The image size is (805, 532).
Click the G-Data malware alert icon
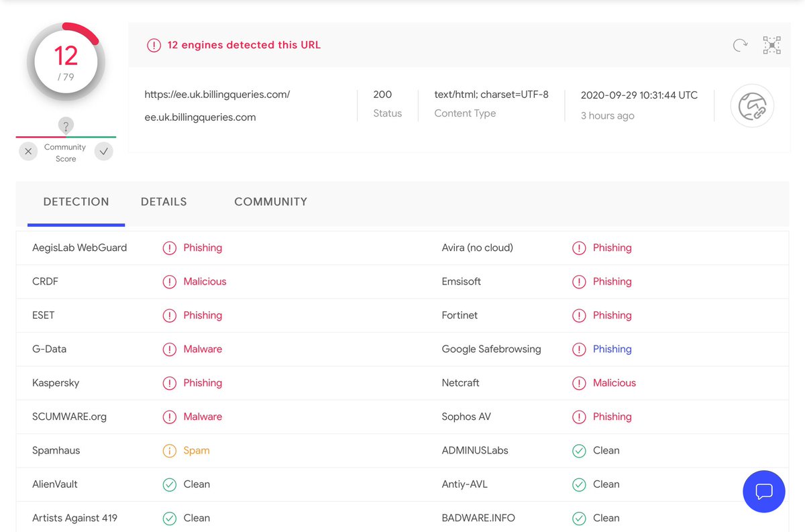tap(170, 350)
